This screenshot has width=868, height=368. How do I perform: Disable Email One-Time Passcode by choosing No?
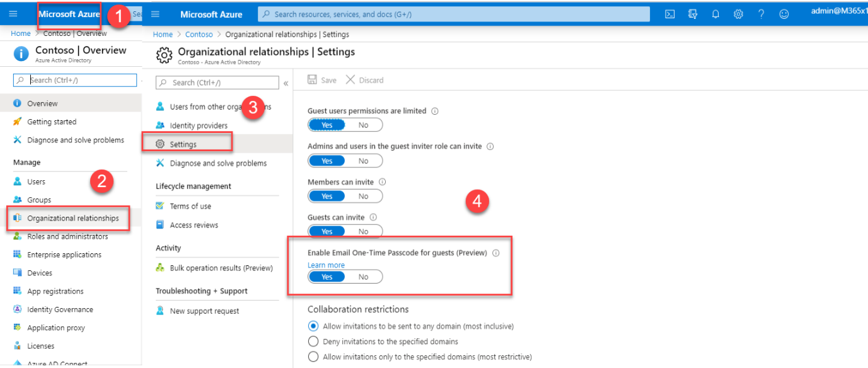[363, 277]
